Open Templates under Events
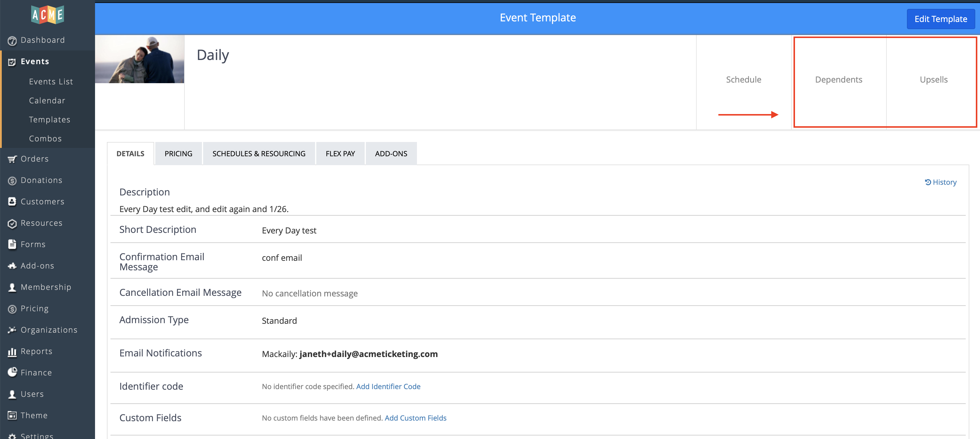 50,119
